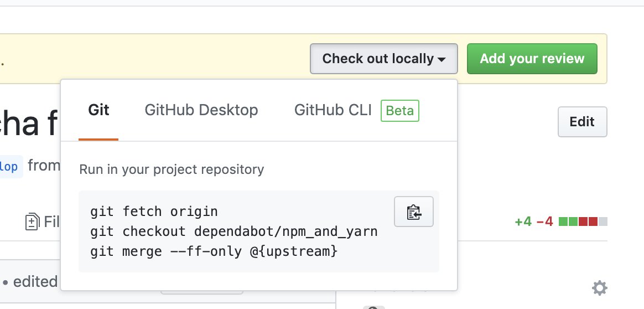
Task: Switch to the GitHub CLI tab
Action: click(333, 110)
